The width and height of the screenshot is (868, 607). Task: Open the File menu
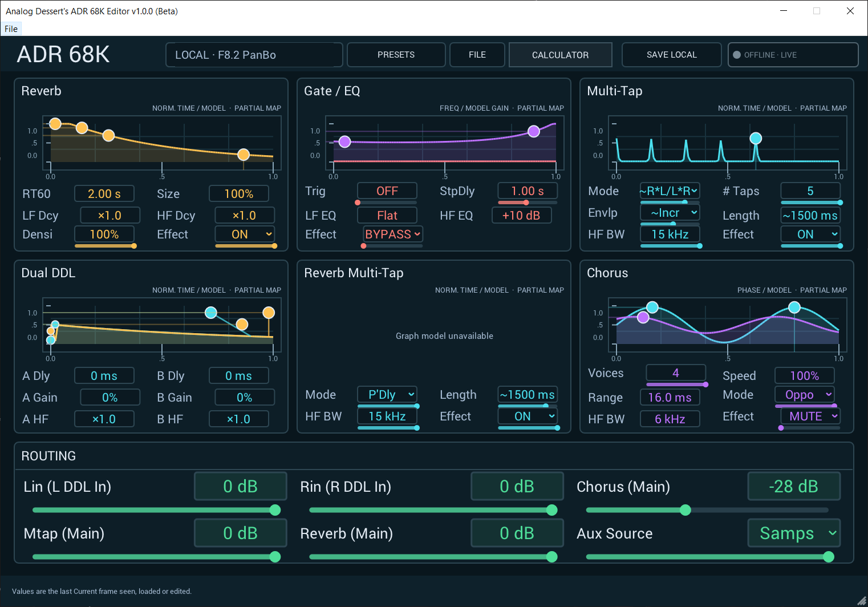(x=11, y=29)
